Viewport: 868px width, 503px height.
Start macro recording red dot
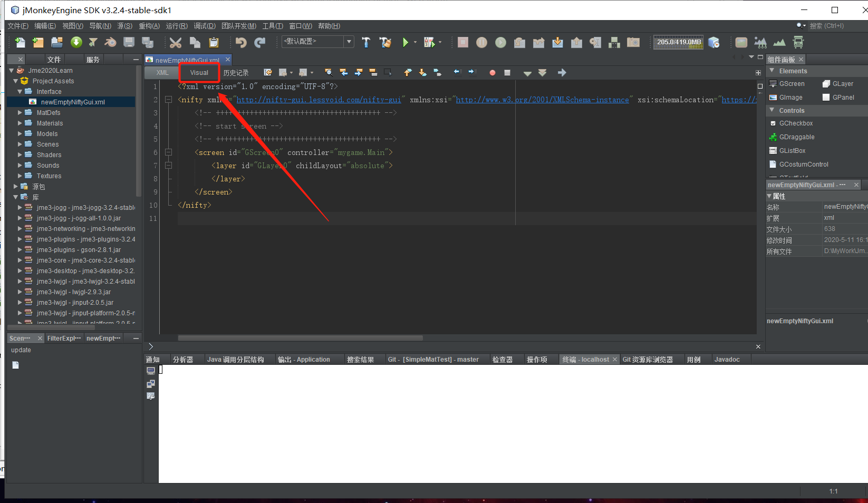pyautogui.click(x=492, y=73)
